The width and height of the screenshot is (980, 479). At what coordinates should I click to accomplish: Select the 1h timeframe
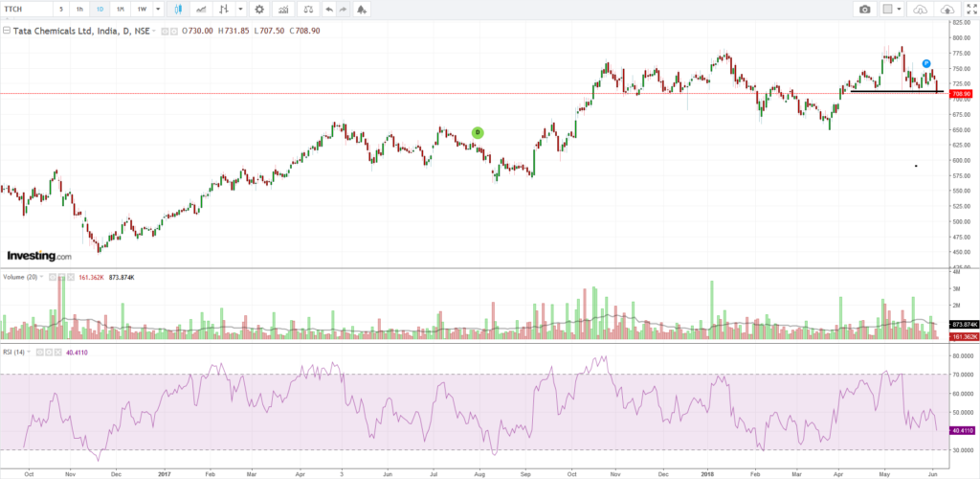coord(79,10)
